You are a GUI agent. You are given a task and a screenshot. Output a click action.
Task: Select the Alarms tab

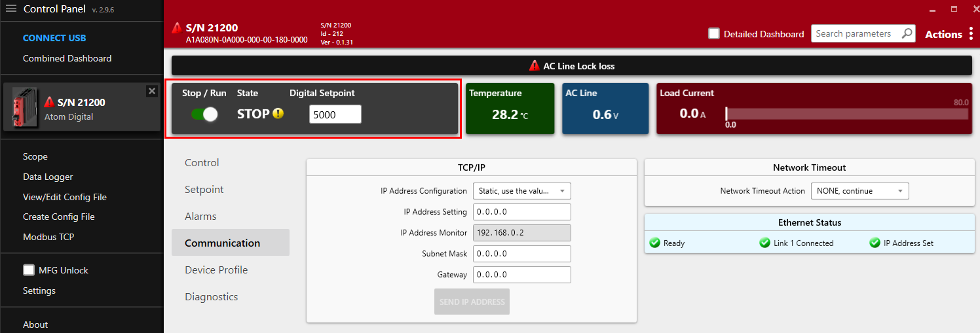pyautogui.click(x=200, y=216)
